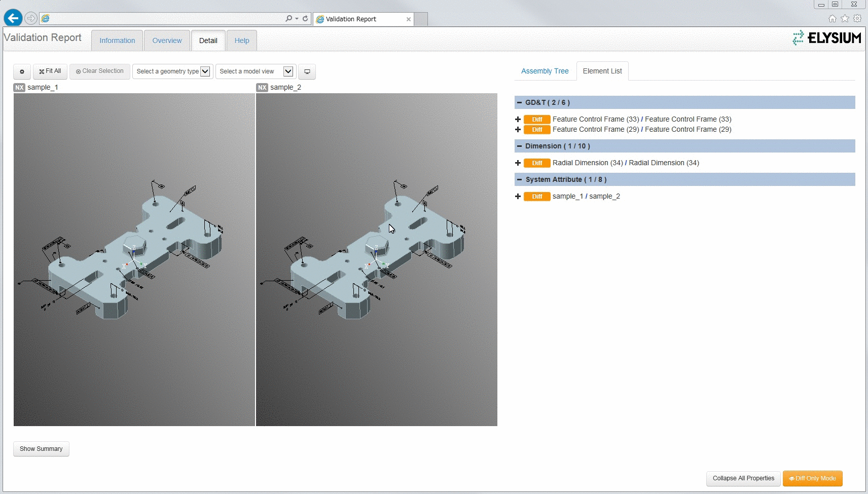Toggle the Diff Only Mode button

[x=812, y=478]
